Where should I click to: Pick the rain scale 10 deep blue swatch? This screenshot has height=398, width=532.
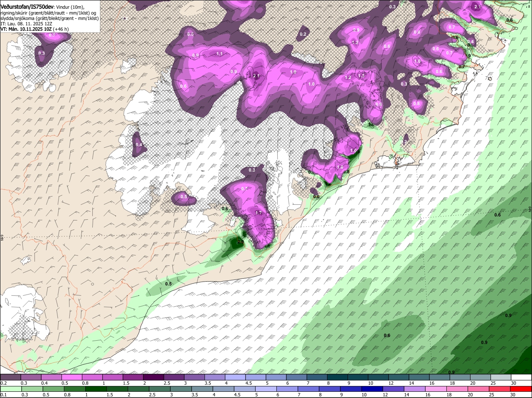pos(372,389)
